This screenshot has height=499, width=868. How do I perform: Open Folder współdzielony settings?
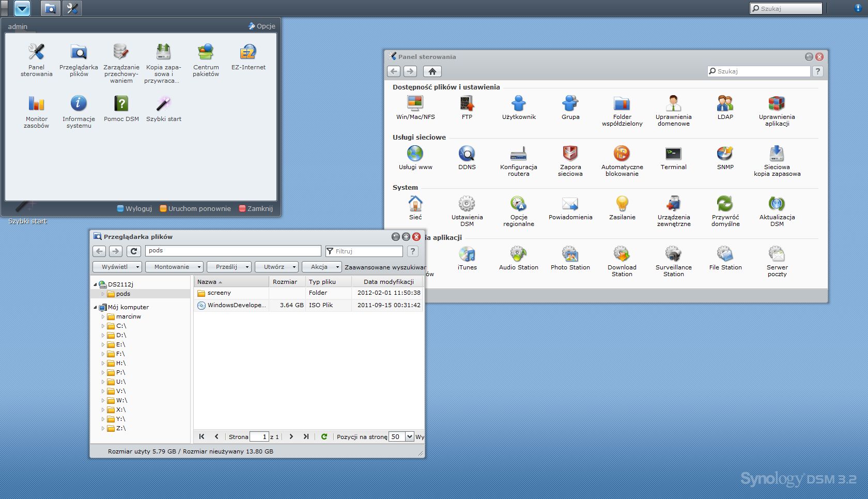[x=622, y=104]
